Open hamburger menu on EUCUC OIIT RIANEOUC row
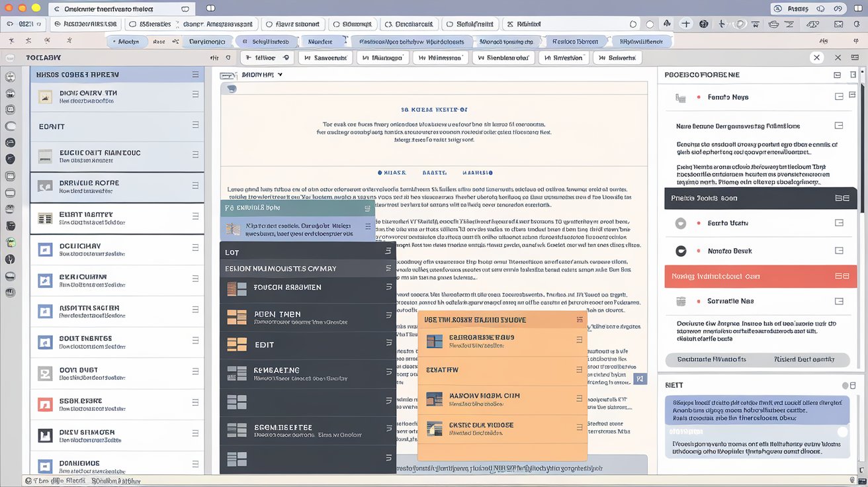868x487 pixels. pos(195,154)
